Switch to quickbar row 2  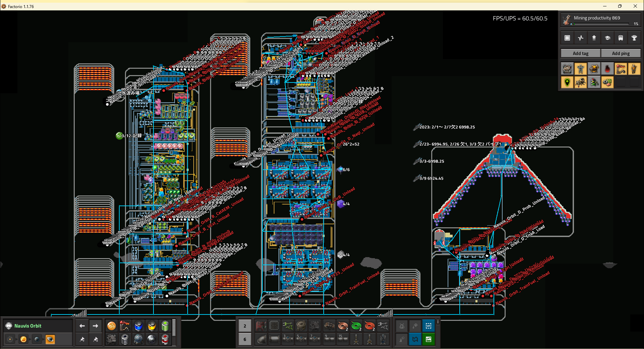pyautogui.click(x=245, y=326)
